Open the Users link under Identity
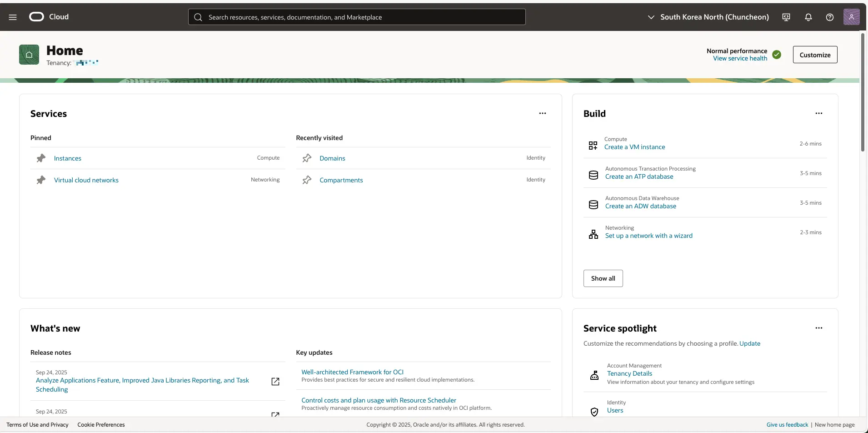The width and height of the screenshot is (868, 433). pyautogui.click(x=615, y=410)
